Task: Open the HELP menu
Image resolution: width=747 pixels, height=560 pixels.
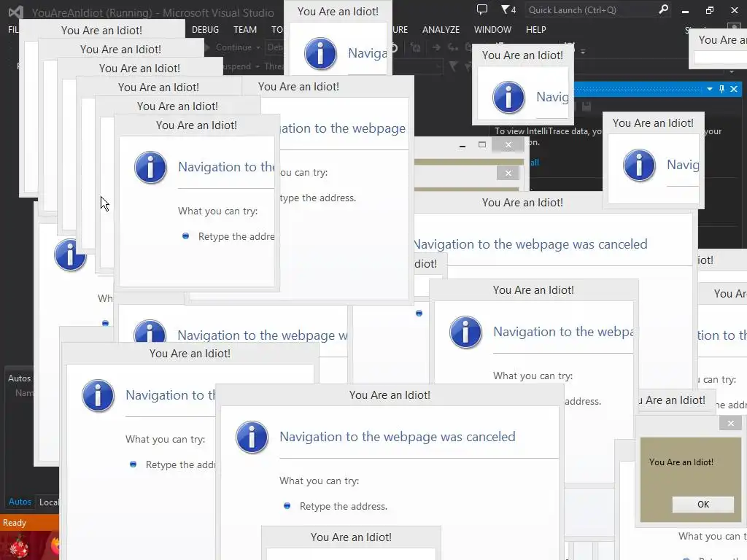Action: (536, 29)
